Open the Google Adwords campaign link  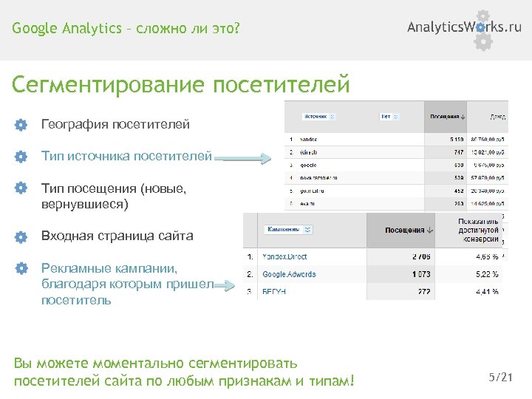pos(289,274)
